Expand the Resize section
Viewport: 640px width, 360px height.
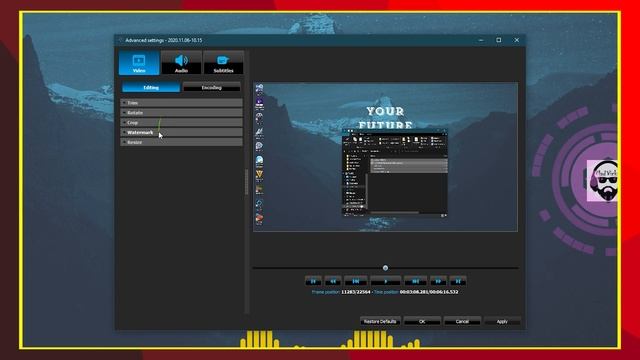181,142
